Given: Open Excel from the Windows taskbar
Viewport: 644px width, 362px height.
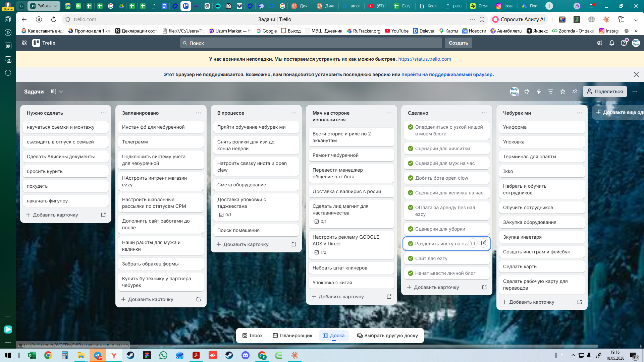Looking at the screenshot, I should point(32,355).
